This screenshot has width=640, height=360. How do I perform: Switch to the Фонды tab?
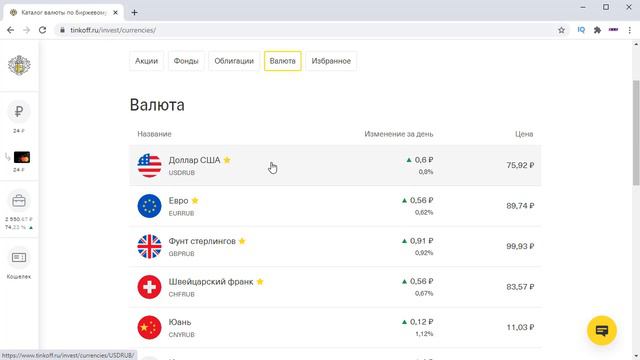coord(186,61)
